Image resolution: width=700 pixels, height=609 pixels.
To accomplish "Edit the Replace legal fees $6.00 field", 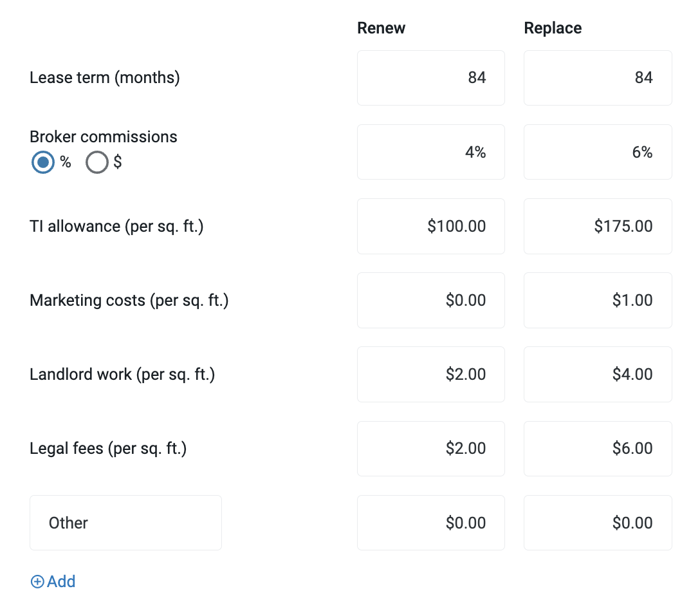I will click(597, 448).
